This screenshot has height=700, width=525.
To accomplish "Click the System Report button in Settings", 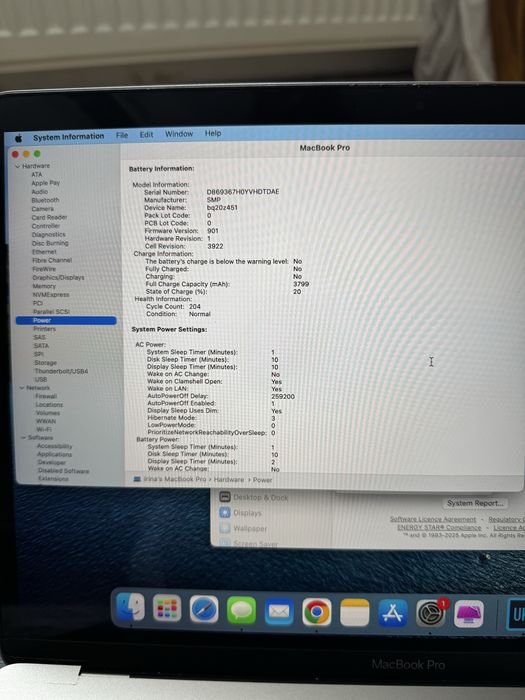I will [475, 503].
